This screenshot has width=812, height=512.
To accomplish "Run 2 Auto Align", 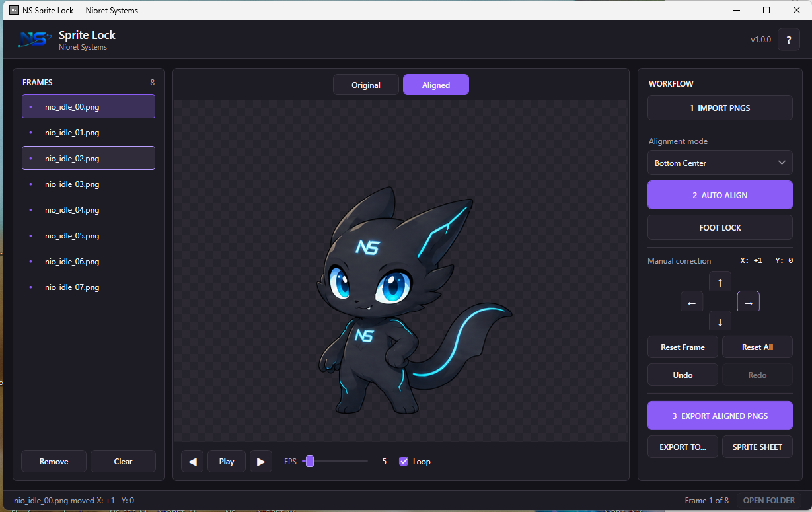I will 720,195.
